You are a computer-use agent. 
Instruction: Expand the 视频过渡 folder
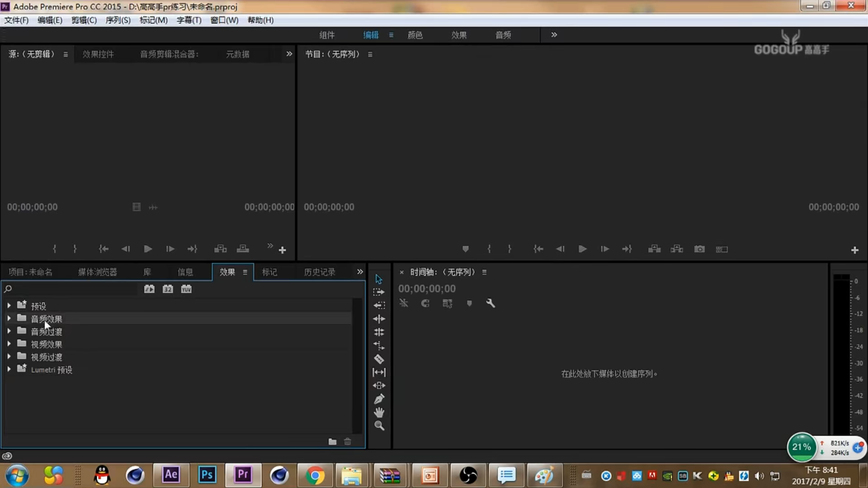(9, 356)
